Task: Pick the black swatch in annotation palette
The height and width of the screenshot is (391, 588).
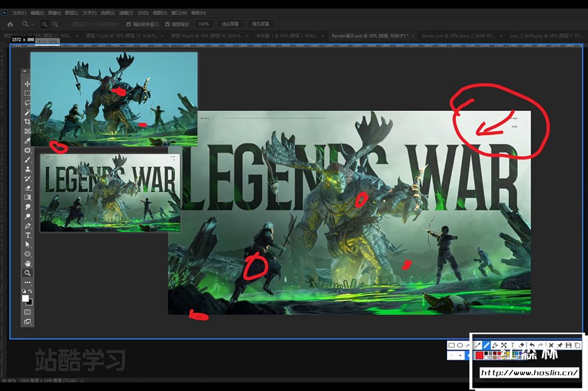Action: 486,353
